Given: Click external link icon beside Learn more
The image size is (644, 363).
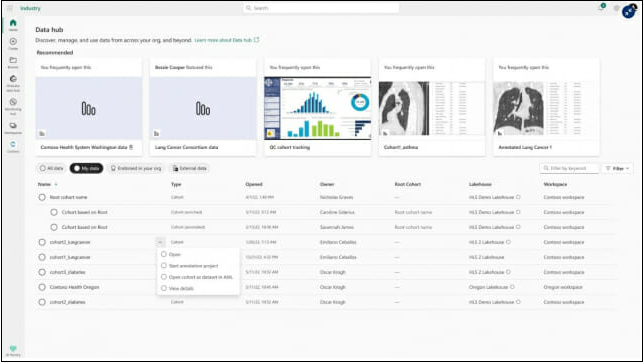Looking at the screenshot, I should (257, 40).
